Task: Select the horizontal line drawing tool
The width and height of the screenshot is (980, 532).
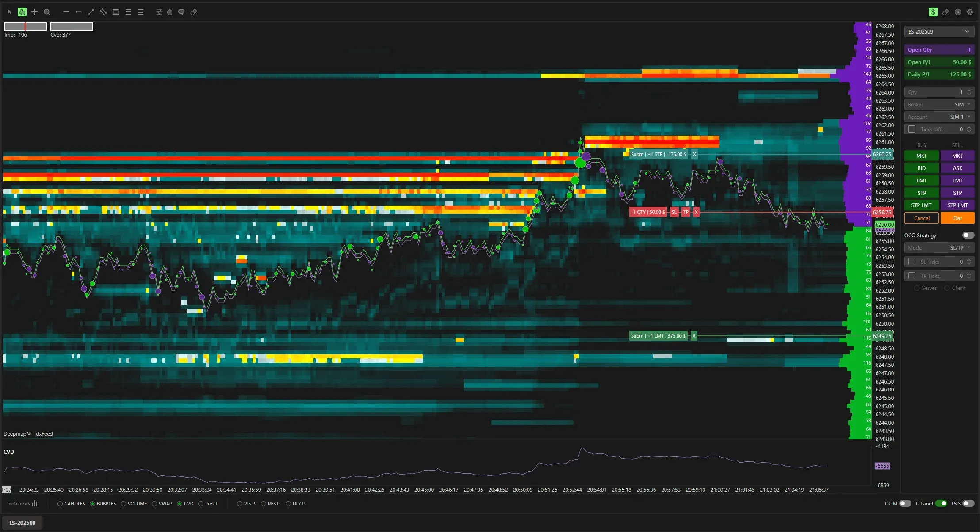Action: [67, 12]
